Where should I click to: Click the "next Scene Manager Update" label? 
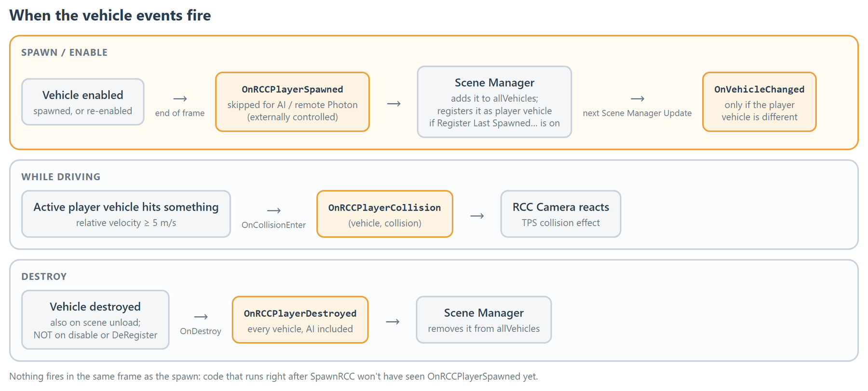pos(637,113)
